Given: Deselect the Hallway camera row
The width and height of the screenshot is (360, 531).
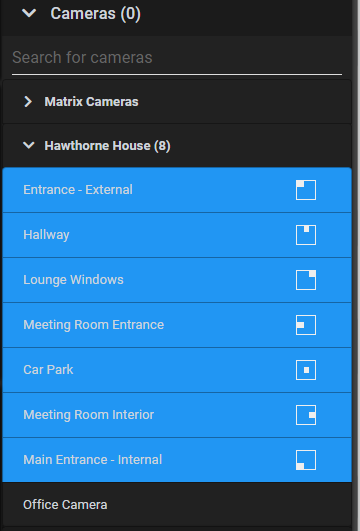Looking at the screenshot, I should [x=177, y=235].
